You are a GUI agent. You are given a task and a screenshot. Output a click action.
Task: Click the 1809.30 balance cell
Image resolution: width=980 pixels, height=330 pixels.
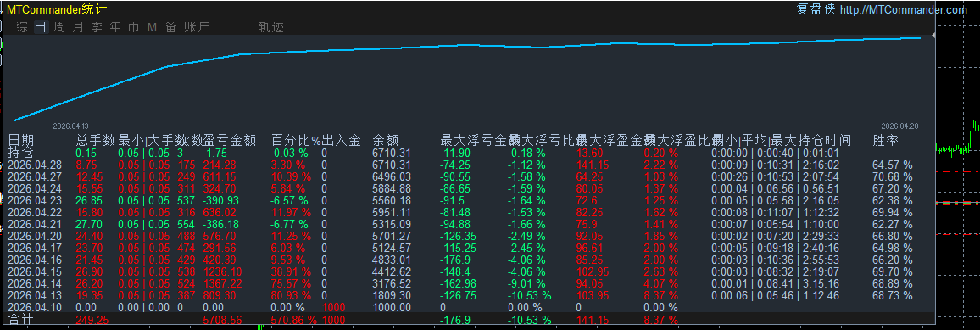[x=392, y=295]
